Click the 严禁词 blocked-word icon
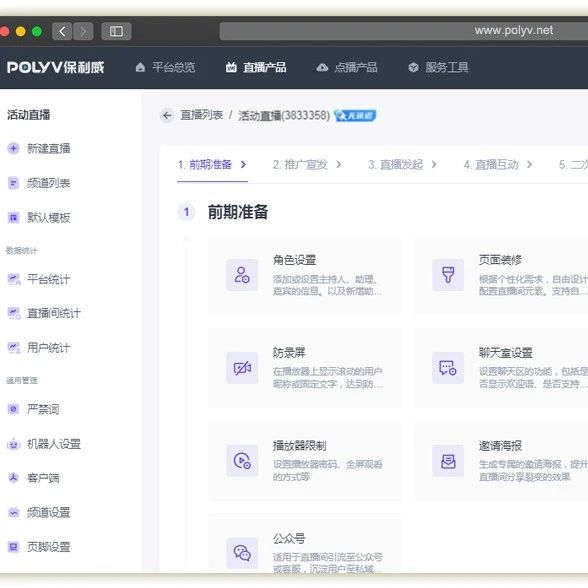Screen dimensions: 588x588 coord(14,409)
